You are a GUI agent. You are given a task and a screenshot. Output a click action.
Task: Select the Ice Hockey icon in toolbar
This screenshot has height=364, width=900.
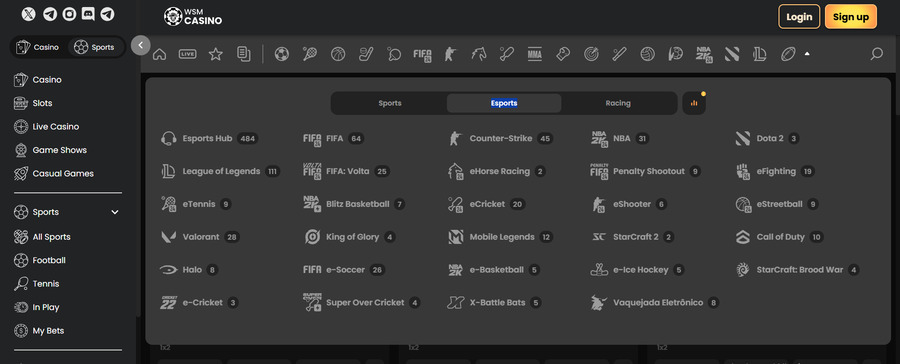(366, 54)
